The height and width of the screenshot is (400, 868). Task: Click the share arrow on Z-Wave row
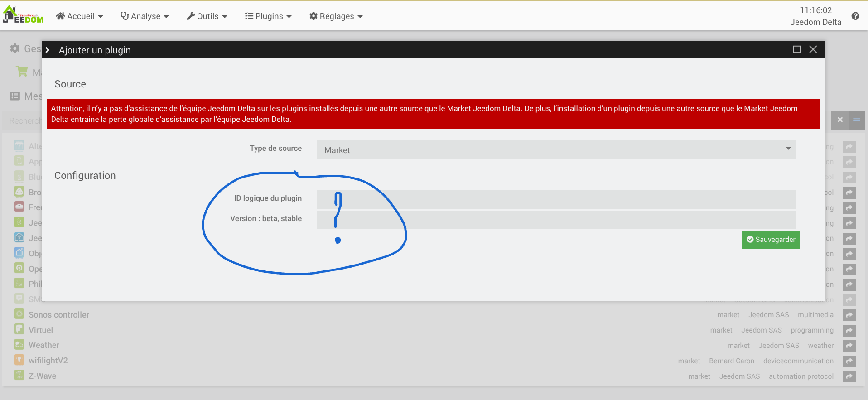pyautogui.click(x=849, y=376)
